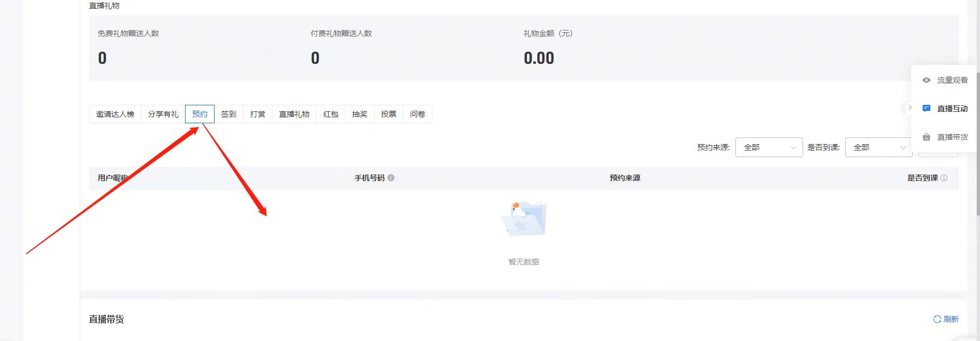
Task: Switch to the 打赏 tab
Action: (x=258, y=114)
